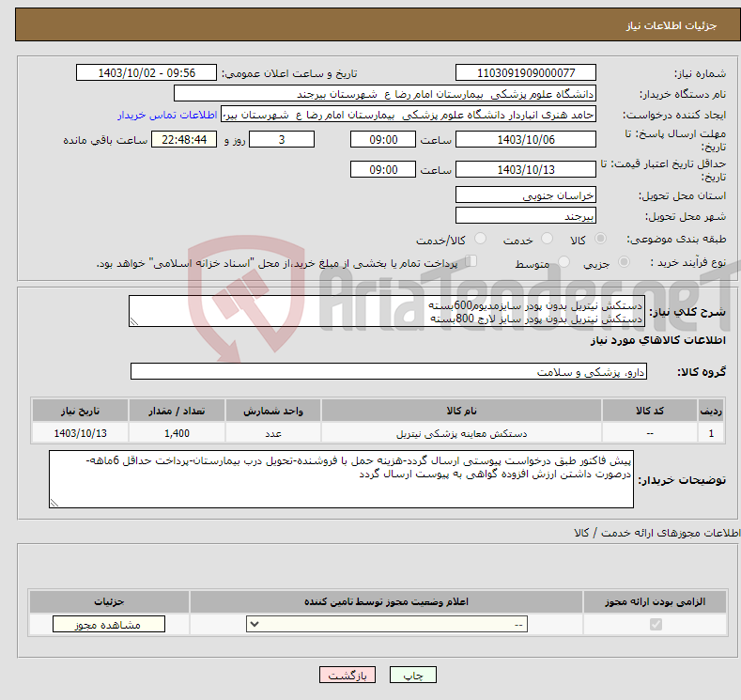Click the general need description textarea
The width and height of the screenshot is (741, 700).
pyautogui.click(x=387, y=312)
